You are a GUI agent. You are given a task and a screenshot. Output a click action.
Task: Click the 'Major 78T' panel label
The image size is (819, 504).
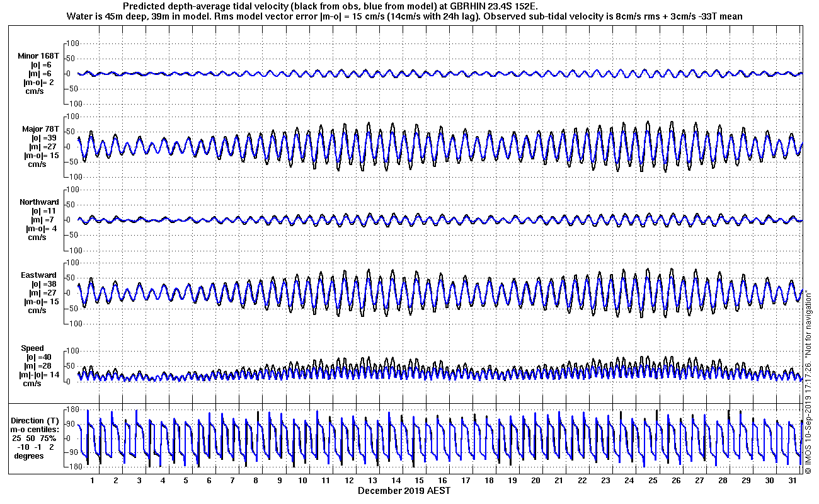tap(40, 129)
